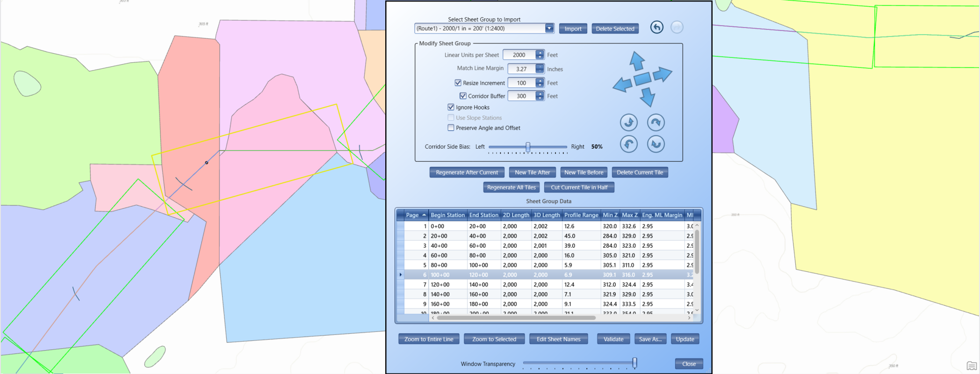Viewport: 980px width, 374px height.
Task: Move tile with the down arrow icon
Action: pyautogui.click(x=648, y=97)
